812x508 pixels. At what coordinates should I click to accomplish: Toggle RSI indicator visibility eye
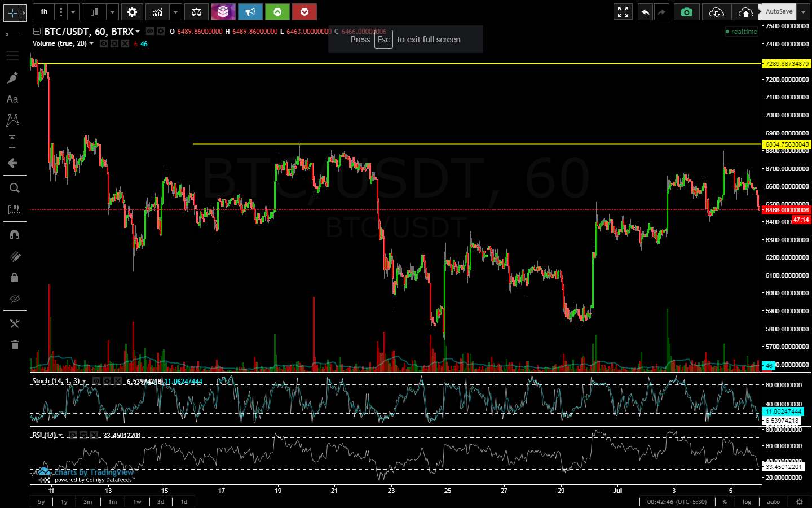click(73, 435)
